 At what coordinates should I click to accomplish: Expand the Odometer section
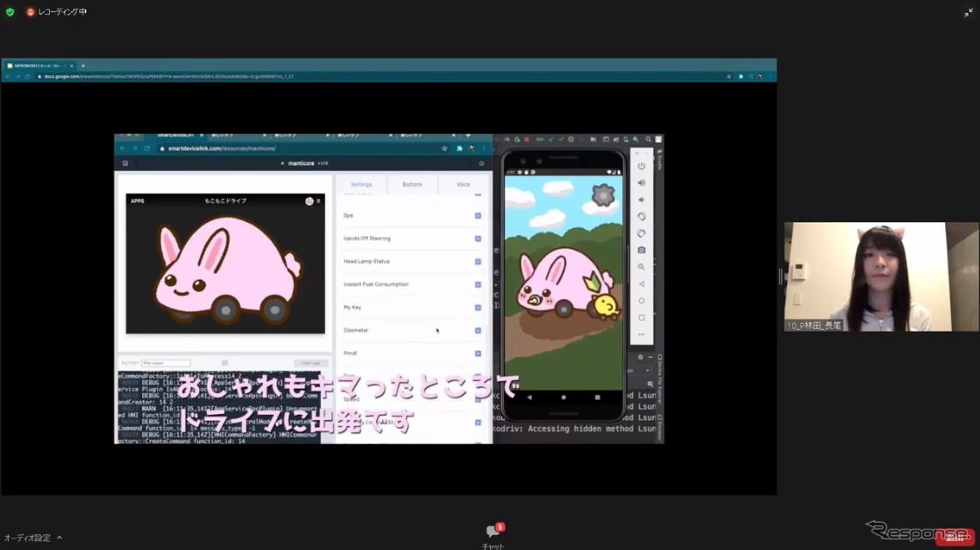coord(477,331)
